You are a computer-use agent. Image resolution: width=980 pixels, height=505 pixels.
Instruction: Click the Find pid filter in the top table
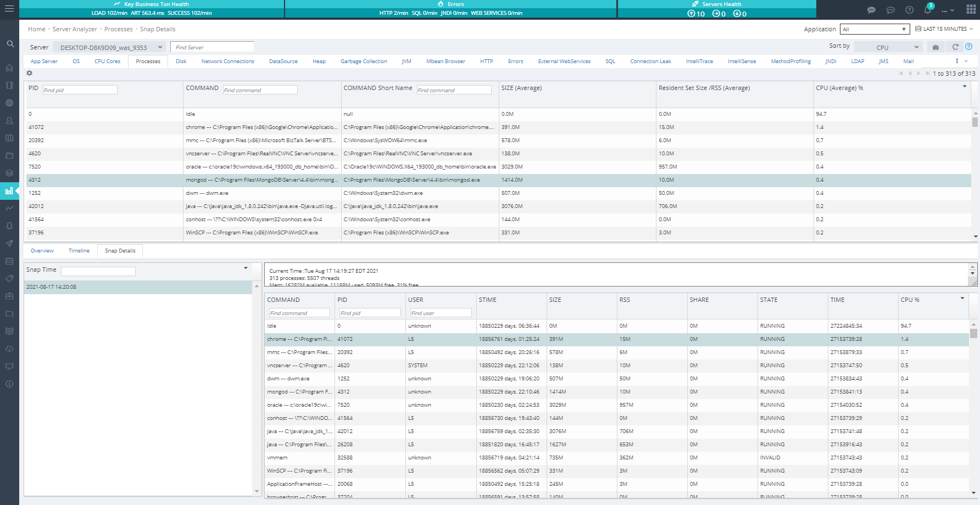tap(80, 90)
